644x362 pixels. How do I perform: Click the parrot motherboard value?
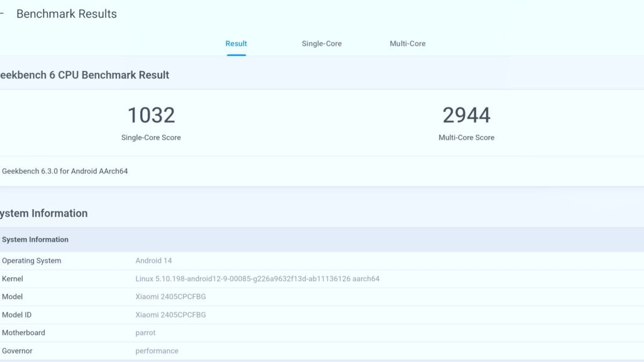[145, 332]
